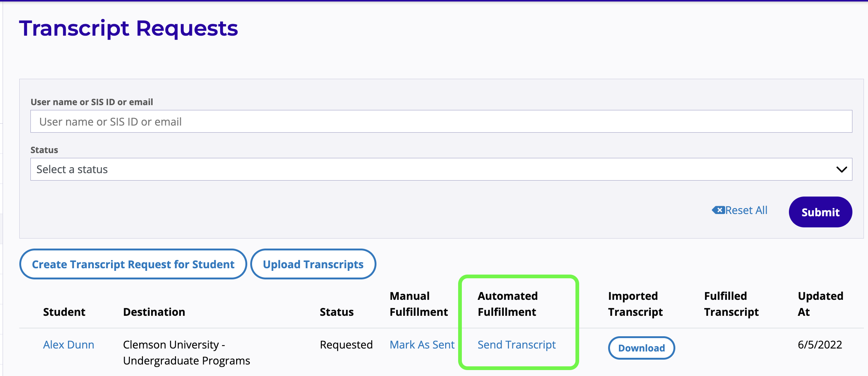Viewport: 868px width, 376px height.
Task: Download Alex Dunn's imported transcript
Action: tap(641, 348)
